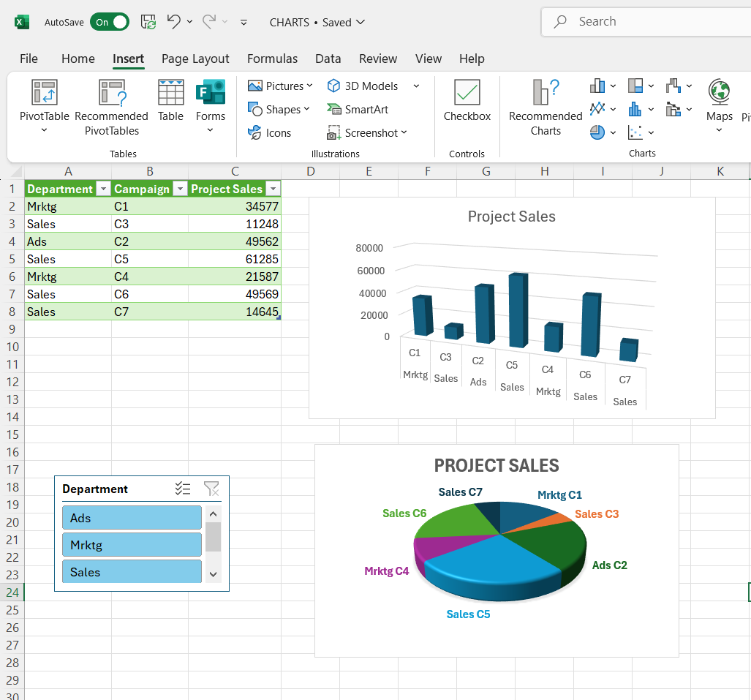Open the File menu

[x=29, y=59]
